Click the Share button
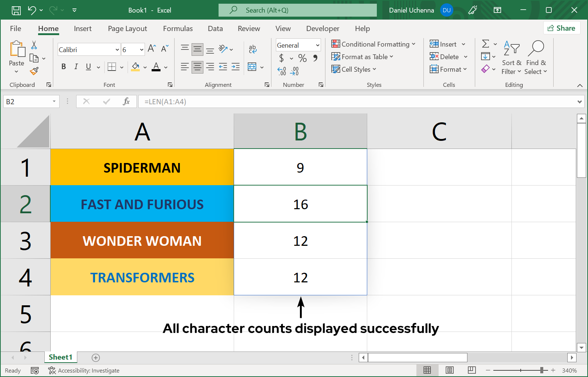Viewport: 588px width, 377px height. click(561, 28)
